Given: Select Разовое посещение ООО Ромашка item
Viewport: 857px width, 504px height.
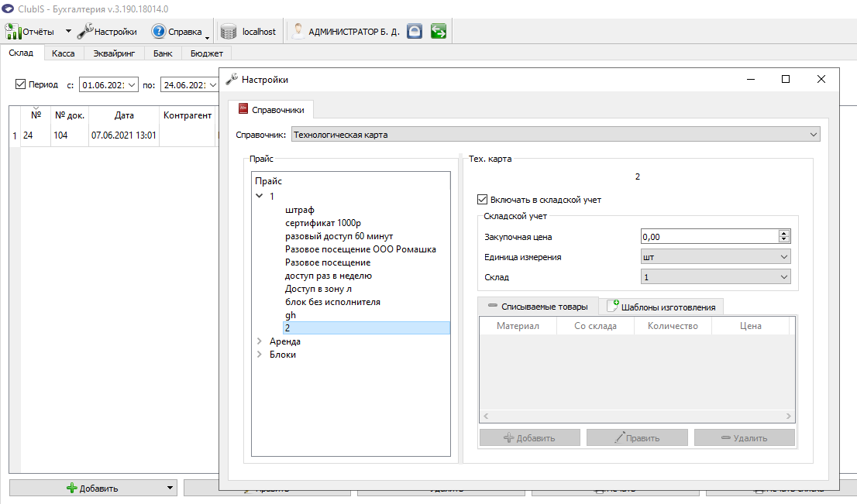Looking at the screenshot, I should (x=360, y=249).
